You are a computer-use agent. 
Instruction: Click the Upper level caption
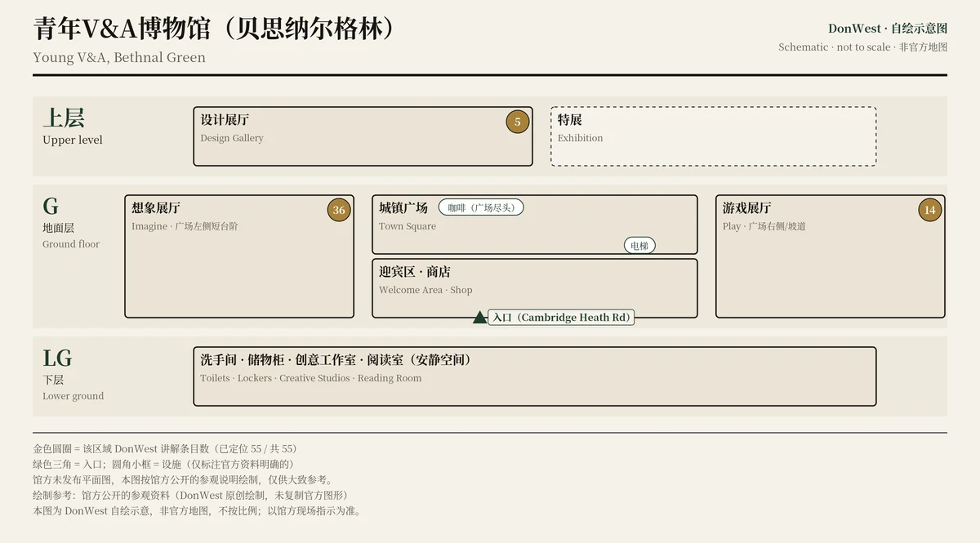[x=73, y=140]
